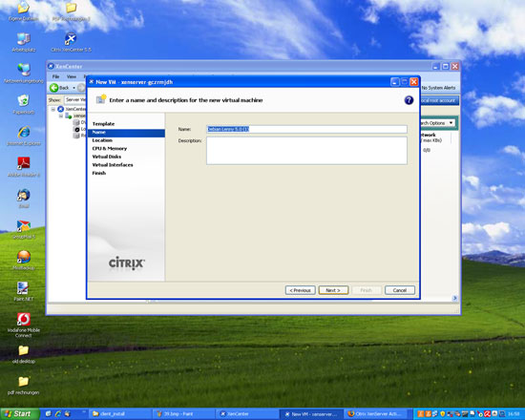Screen dimensions: 525x420
Task: Click the Next button
Action: 333,290
